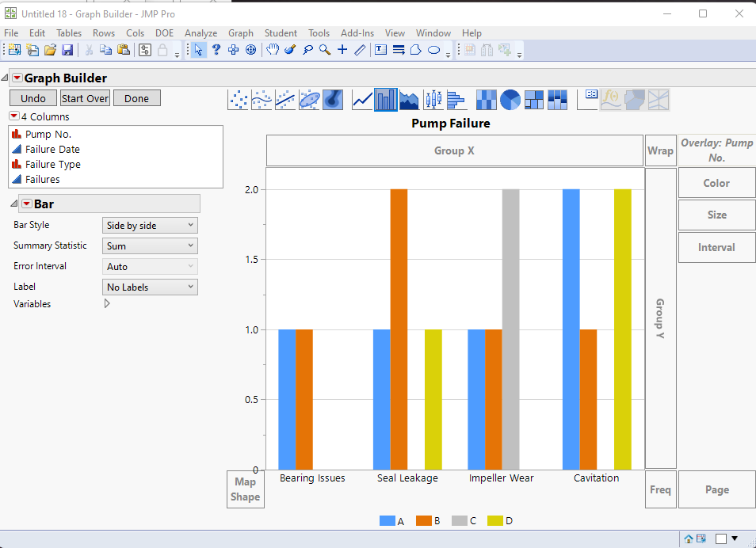The width and height of the screenshot is (756, 548).
Task: Select the Lasso tool
Action: pyautogui.click(x=307, y=50)
